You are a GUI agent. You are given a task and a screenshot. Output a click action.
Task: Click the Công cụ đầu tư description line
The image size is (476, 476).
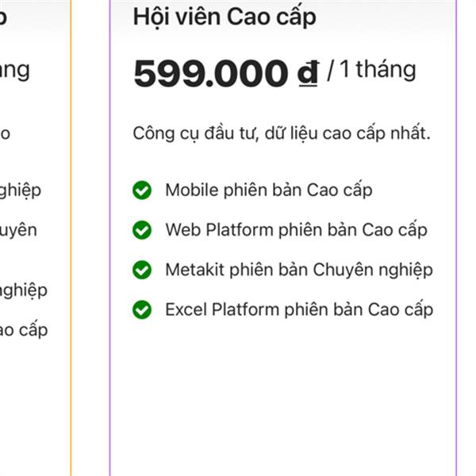(x=282, y=133)
